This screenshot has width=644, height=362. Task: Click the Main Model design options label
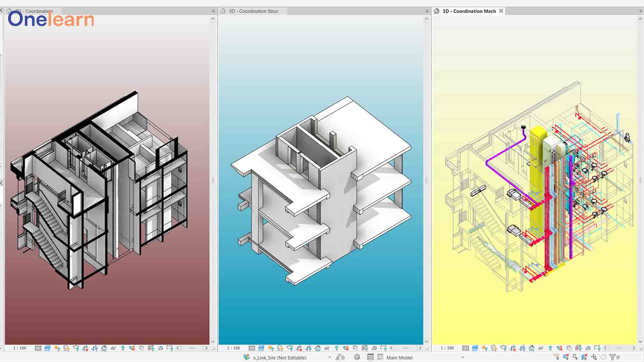click(399, 358)
